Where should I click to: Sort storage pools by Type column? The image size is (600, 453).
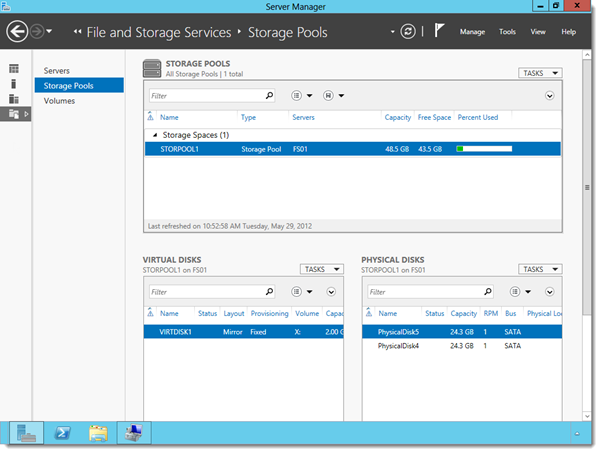click(x=248, y=117)
